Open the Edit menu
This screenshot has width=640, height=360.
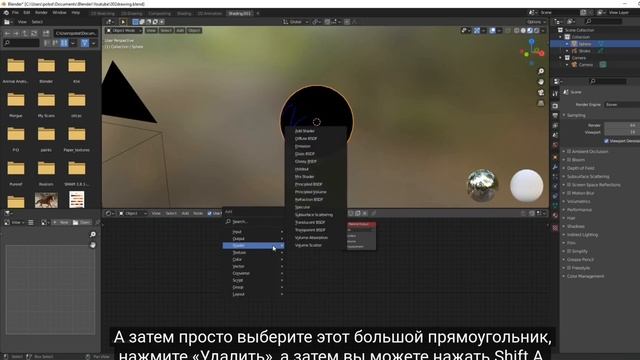click(27, 13)
